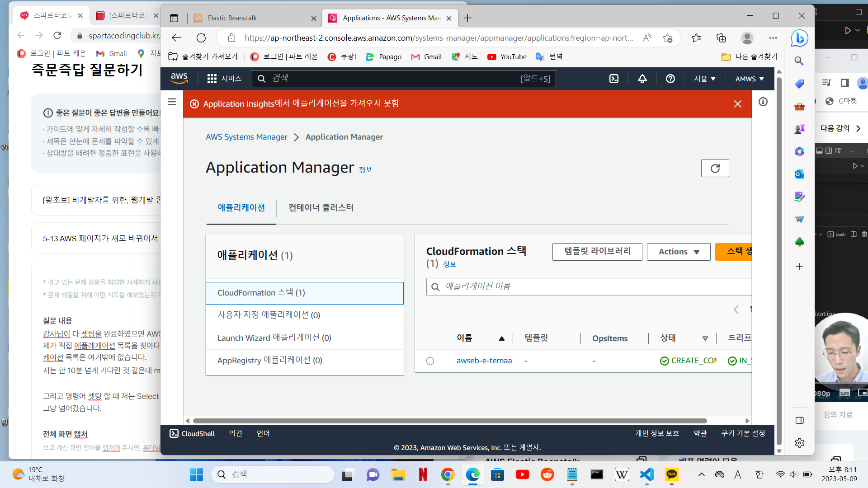Image resolution: width=868 pixels, height=488 pixels.
Task: Open the Actions dropdown
Action: click(x=679, y=252)
